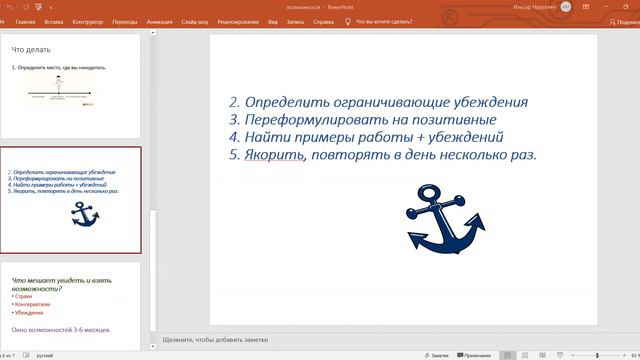The height and width of the screenshot is (360, 640).
Task: Click the underlined word 'Якорить' on the slide
Action: coord(274,155)
